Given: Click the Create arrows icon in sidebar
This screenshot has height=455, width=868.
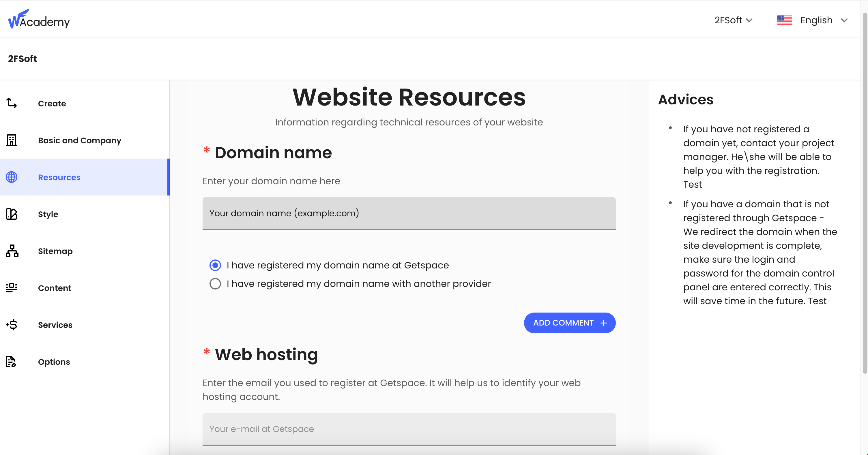Looking at the screenshot, I should click(x=12, y=103).
